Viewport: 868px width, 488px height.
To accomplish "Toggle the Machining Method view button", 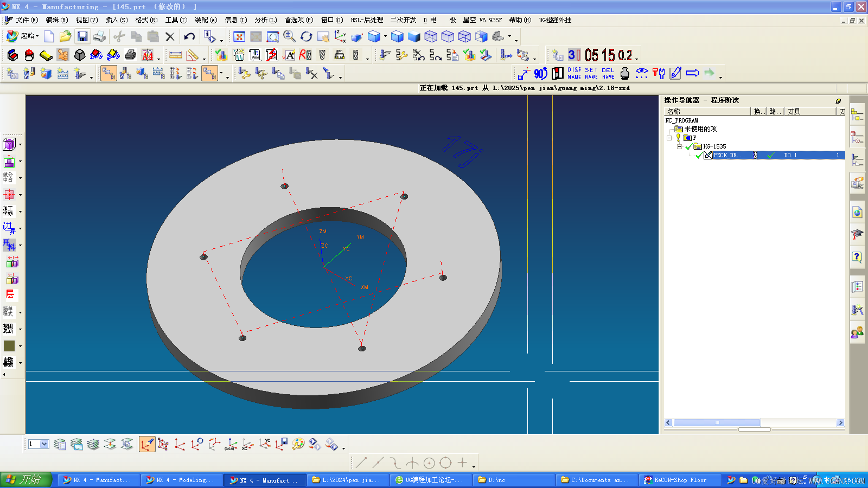I will pos(159,73).
